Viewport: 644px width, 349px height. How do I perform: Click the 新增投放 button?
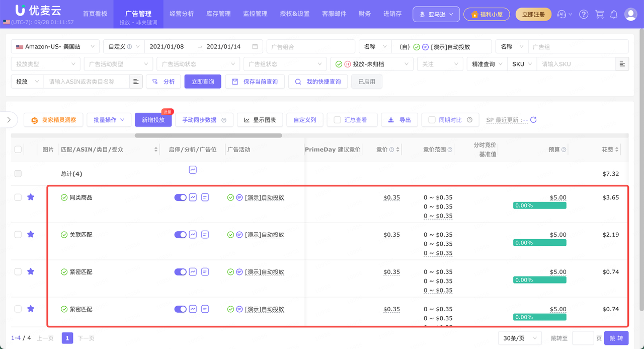tap(153, 120)
